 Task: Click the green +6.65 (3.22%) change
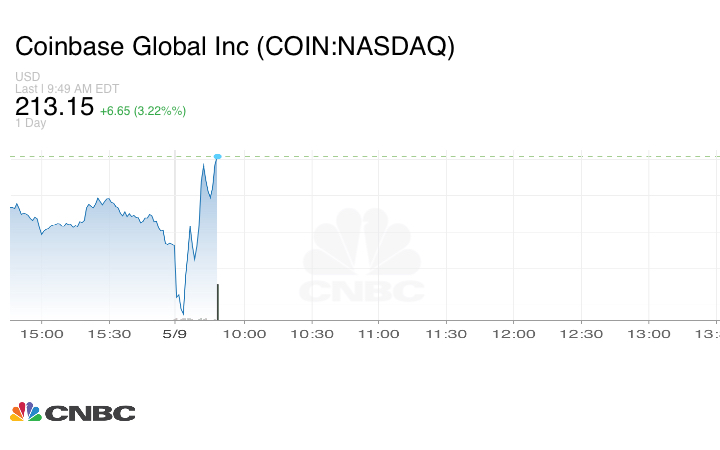[143, 110]
